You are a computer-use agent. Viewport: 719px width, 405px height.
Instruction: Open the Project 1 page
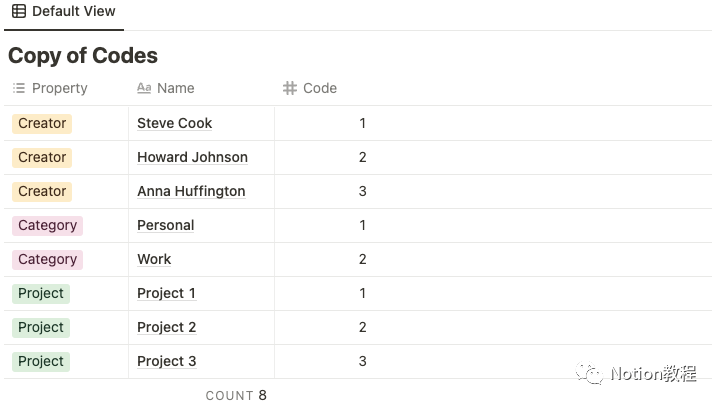(166, 293)
